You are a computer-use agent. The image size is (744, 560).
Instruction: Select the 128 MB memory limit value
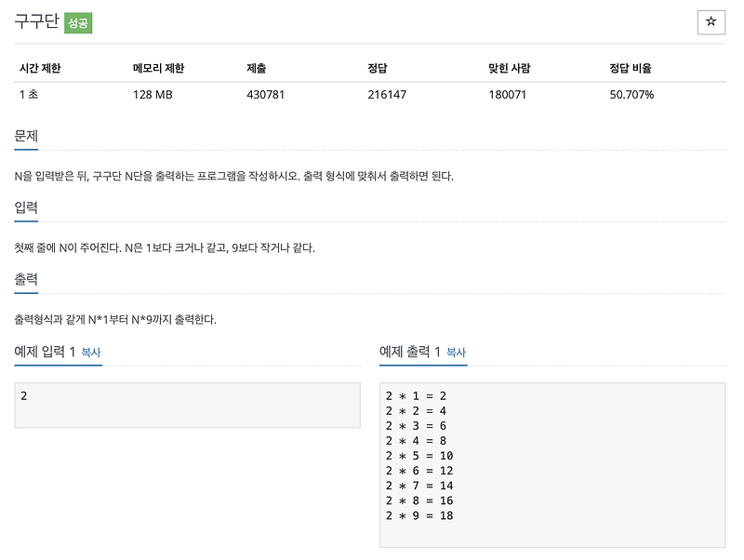pos(153,94)
